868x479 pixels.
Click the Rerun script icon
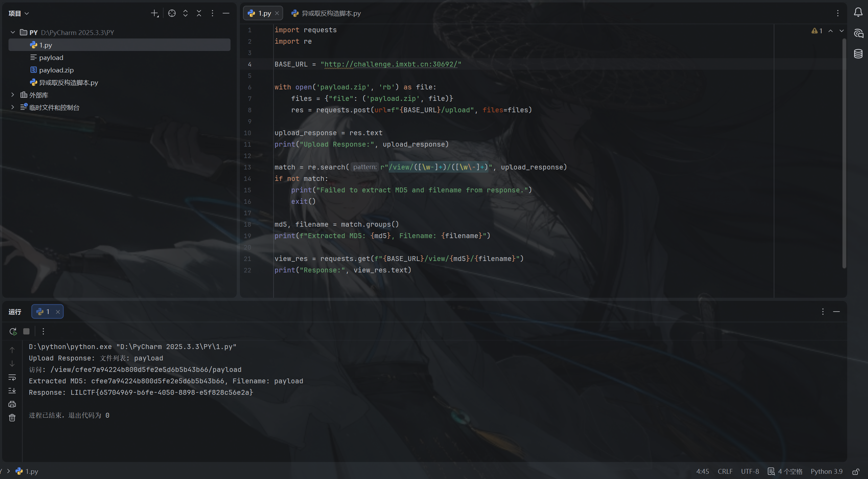[13, 331]
